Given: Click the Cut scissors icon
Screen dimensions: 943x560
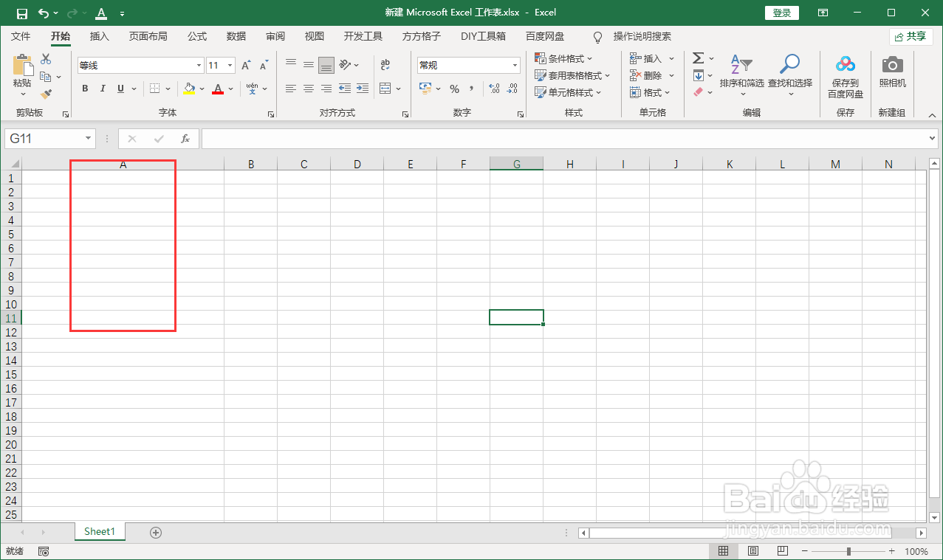Looking at the screenshot, I should point(46,59).
